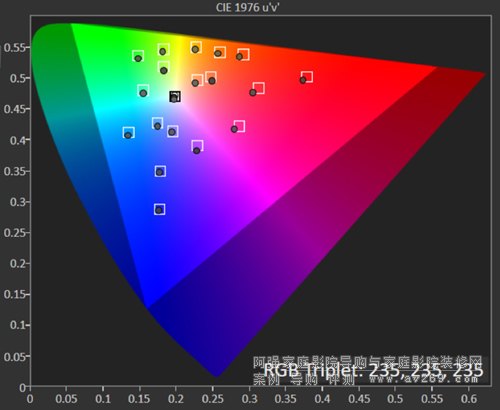The width and height of the screenshot is (500, 410).
Task: Click the rightmost measured point in the red region
Action: pos(303,80)
